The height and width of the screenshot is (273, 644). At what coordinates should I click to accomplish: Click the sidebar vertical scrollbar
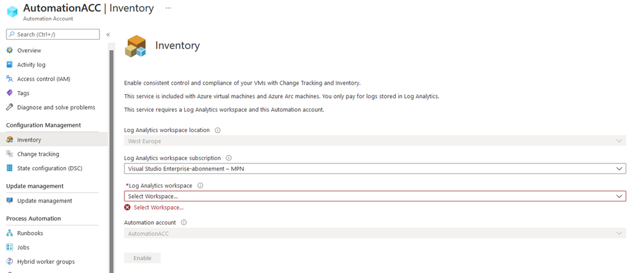point(111,160)
